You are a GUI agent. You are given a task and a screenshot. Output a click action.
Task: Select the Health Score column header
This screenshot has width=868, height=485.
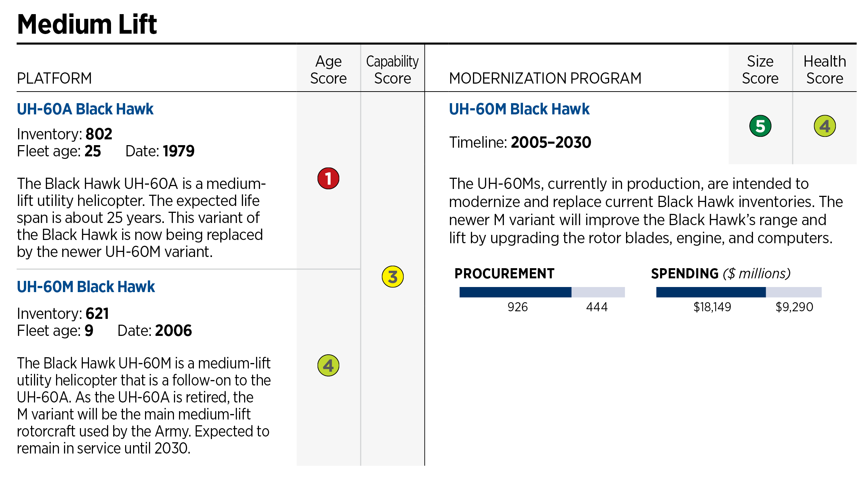[825, 69]
